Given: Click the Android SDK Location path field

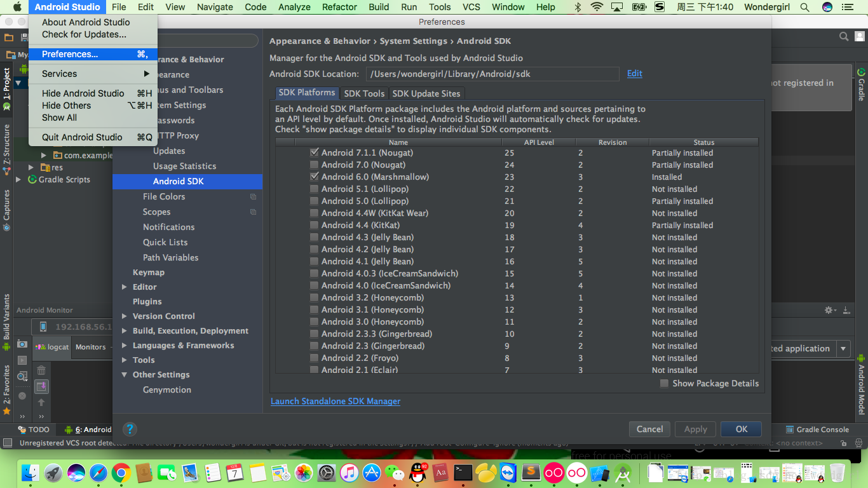Looking at the screenshot, I should tap(492, 74).
